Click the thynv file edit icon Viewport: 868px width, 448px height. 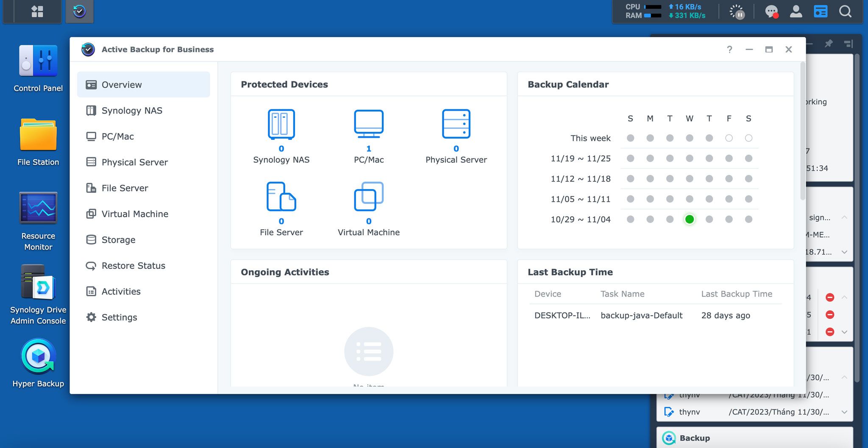click(x=669, y=412)
